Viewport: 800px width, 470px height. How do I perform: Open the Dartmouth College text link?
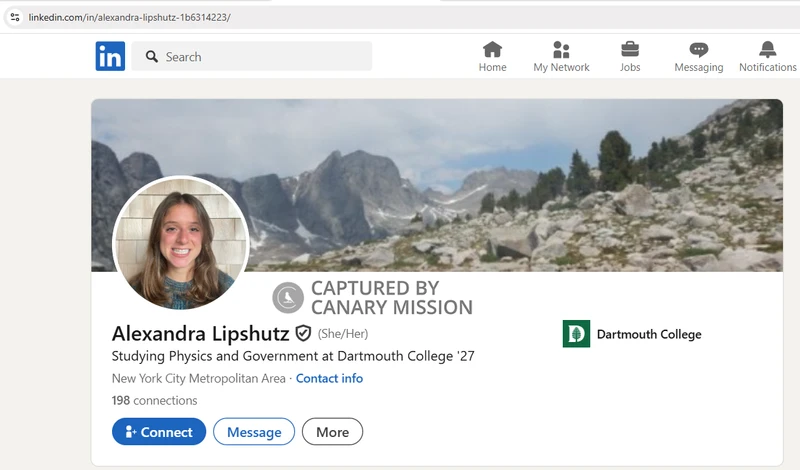[648, 334]
